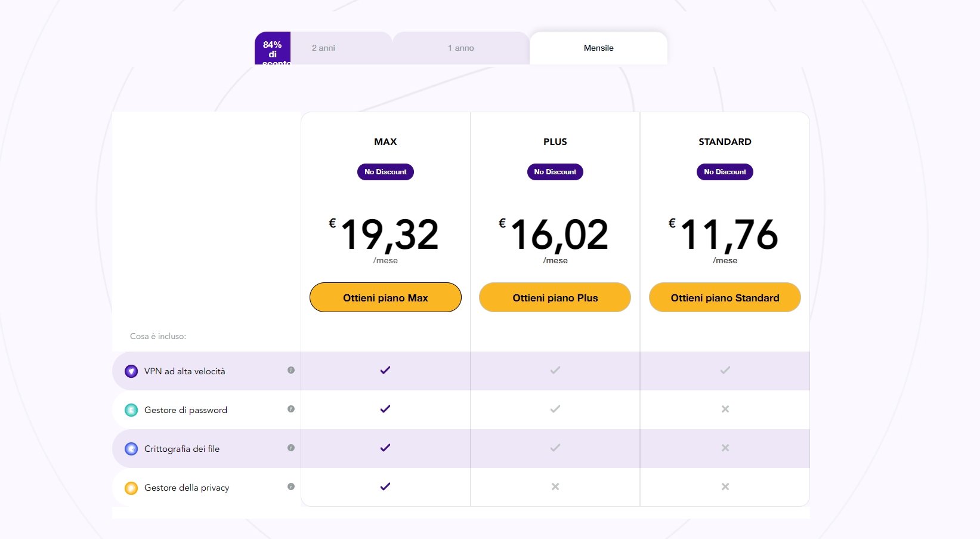980x539 pixels.
Task: Click Ottieni piano Plus button
Action: (555, 297)
